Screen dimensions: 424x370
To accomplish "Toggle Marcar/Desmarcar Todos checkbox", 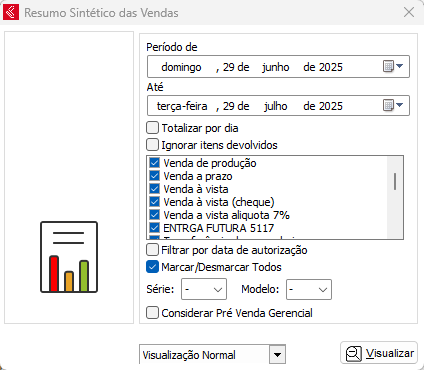I will (152, 267).
